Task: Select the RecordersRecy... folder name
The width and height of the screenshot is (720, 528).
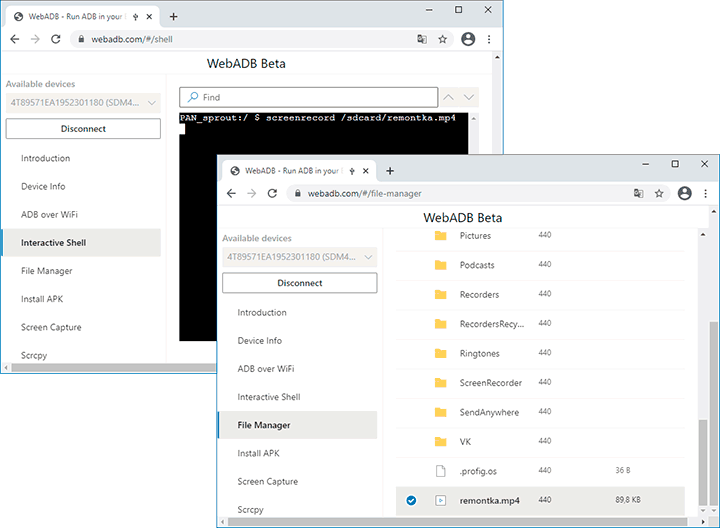Action: pos(492,324)
